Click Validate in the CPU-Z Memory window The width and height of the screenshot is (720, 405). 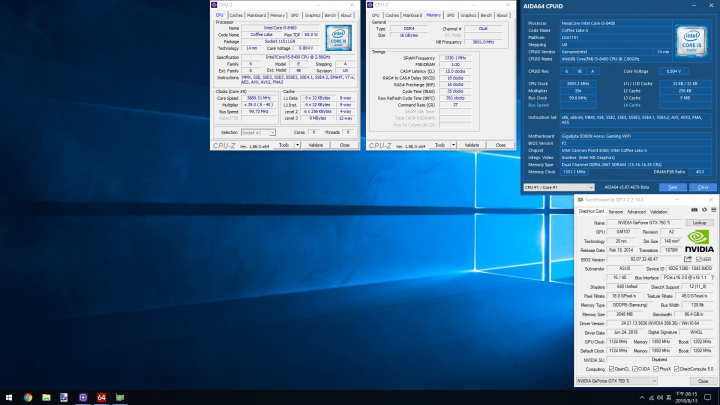click(x=470, y=145)
